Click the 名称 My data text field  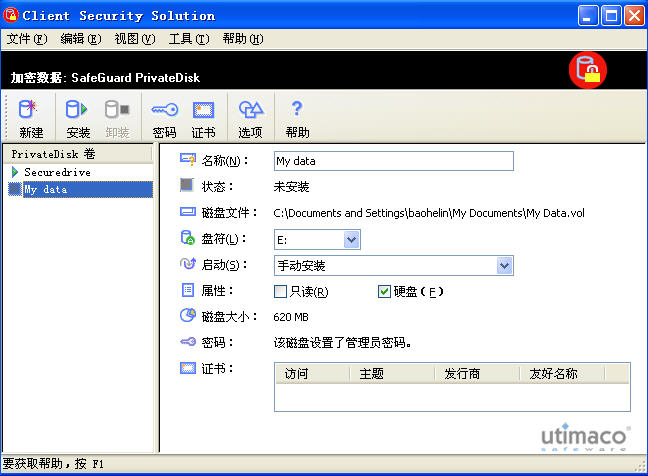coord(394,161)
